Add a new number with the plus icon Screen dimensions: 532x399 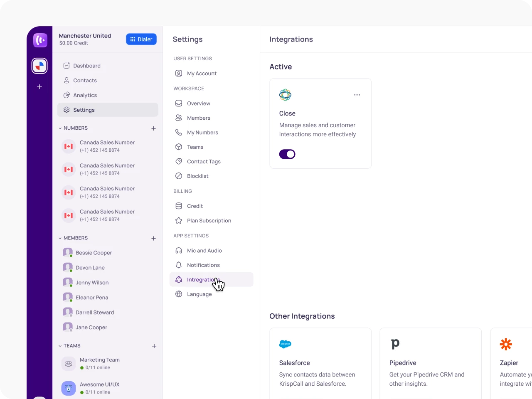coord(154,128)
